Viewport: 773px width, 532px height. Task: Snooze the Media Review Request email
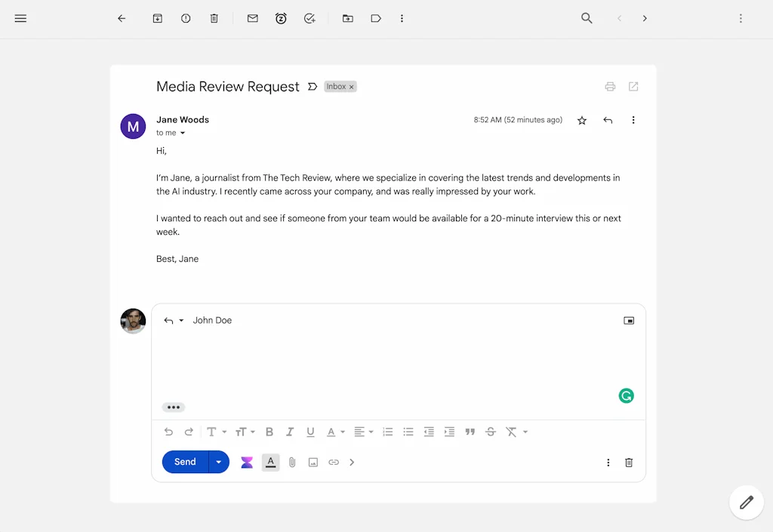pyautogui.click(x=281, y=18)
